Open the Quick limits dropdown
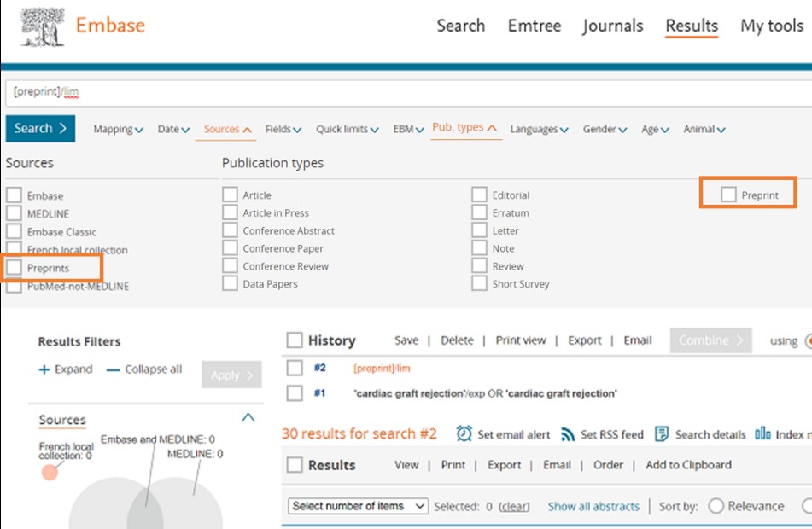Image resolution: width=812 pixels, height=529 pixels. pyautogui.click(x=348, y=129)
